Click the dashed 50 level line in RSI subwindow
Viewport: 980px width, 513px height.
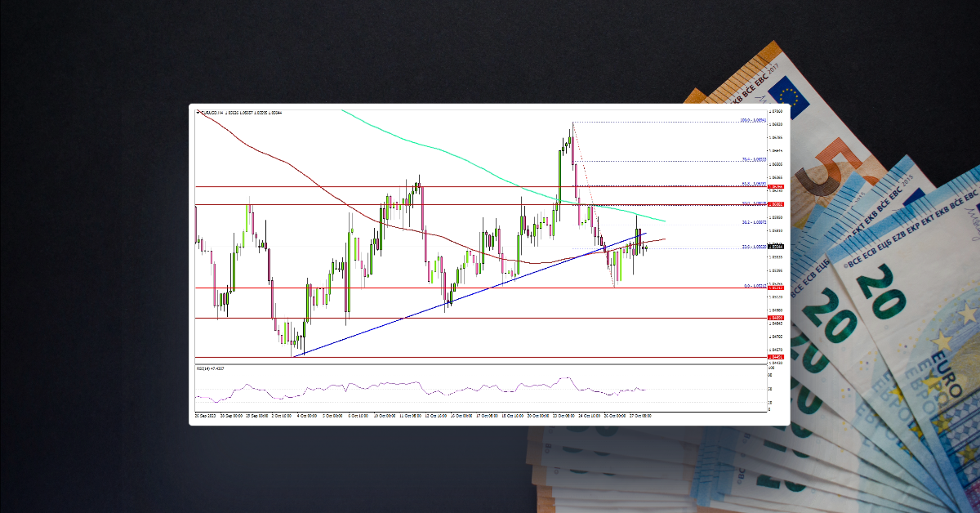490,390
